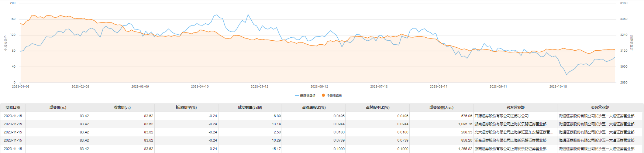The height and width of the screenshot is (153, 644).
Task: Select the 买方营业部 column header
Action: coord(516,108)
